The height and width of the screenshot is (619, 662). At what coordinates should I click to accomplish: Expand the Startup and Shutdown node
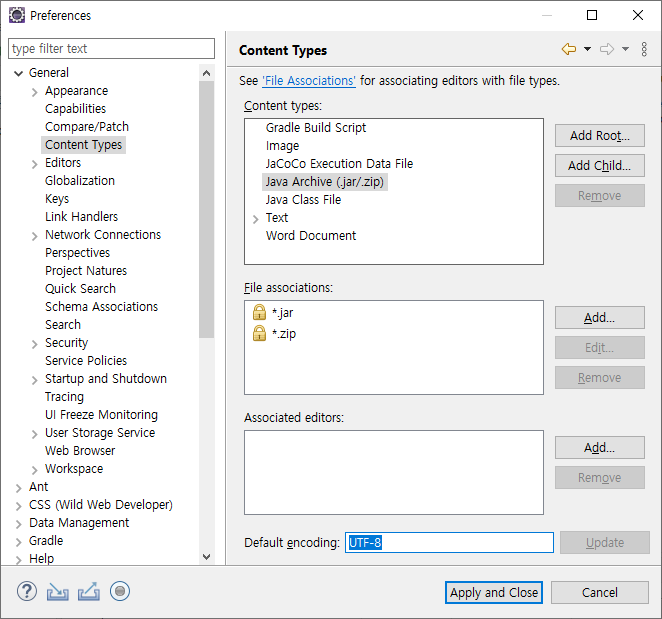coord(35,380)
